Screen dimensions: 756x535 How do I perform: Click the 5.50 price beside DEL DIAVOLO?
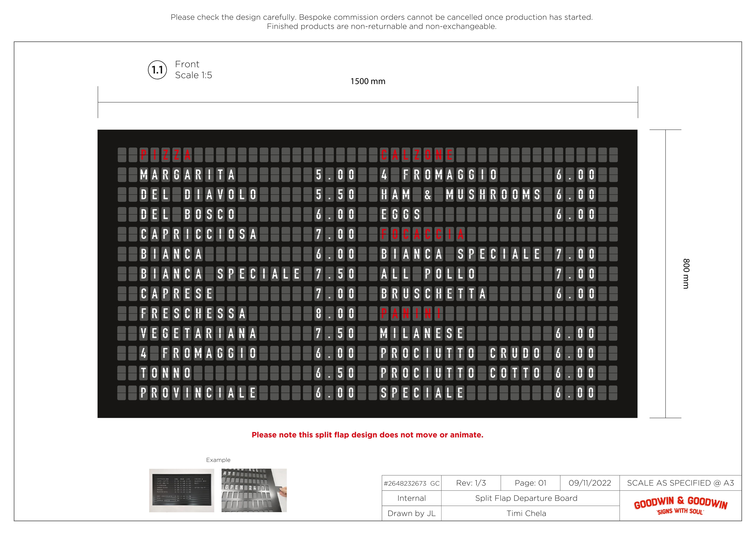335,194
